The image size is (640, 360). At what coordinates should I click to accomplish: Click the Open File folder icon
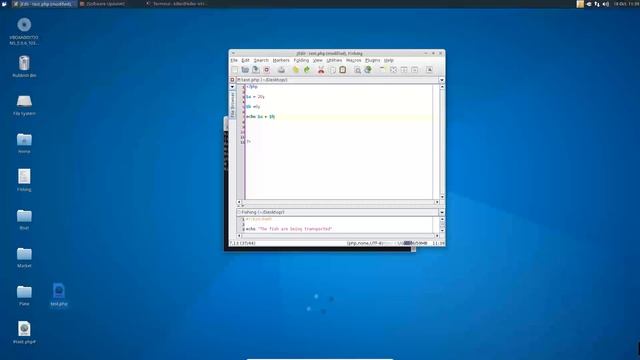[245, 70]
